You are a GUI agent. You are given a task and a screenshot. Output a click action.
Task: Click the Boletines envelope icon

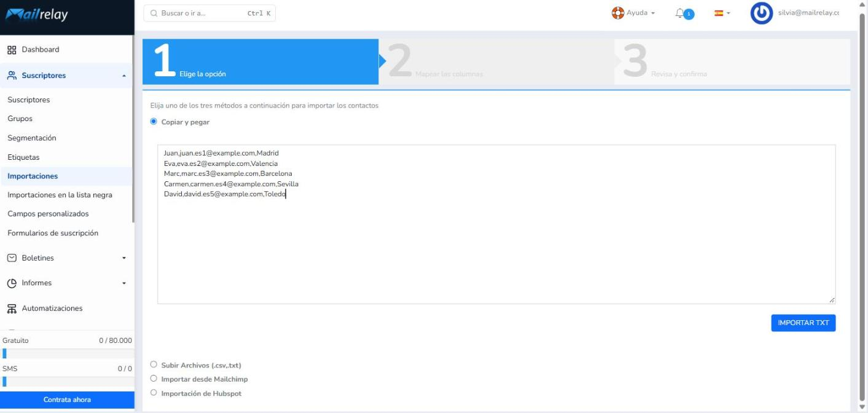pyautogui.click(x=12, y=258)
